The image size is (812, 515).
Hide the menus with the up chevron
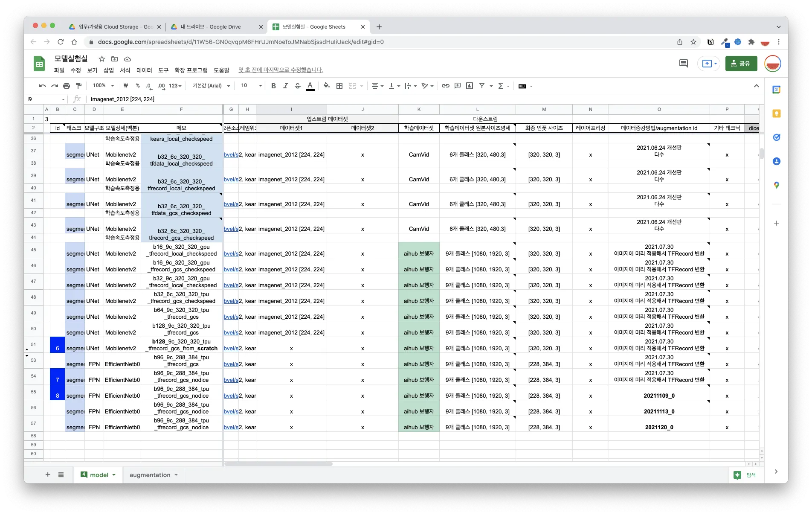pos(756,86)
